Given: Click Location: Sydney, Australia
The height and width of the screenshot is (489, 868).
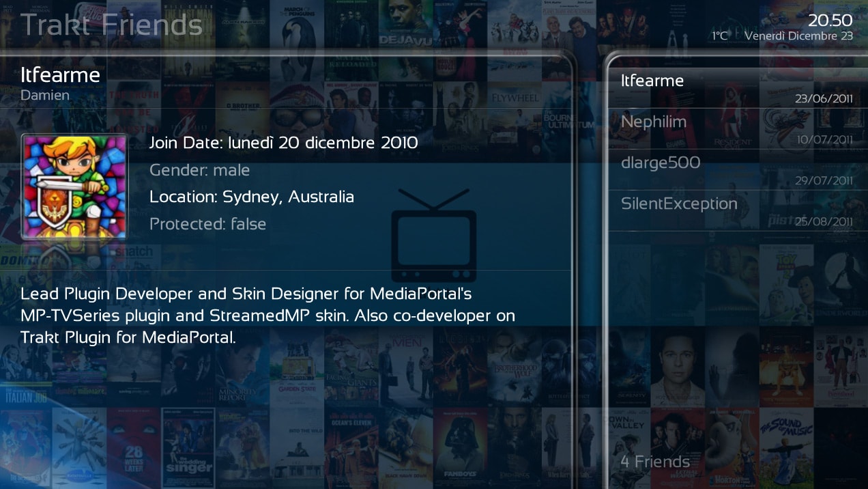Looking at the screenshot, I should 252,197.
